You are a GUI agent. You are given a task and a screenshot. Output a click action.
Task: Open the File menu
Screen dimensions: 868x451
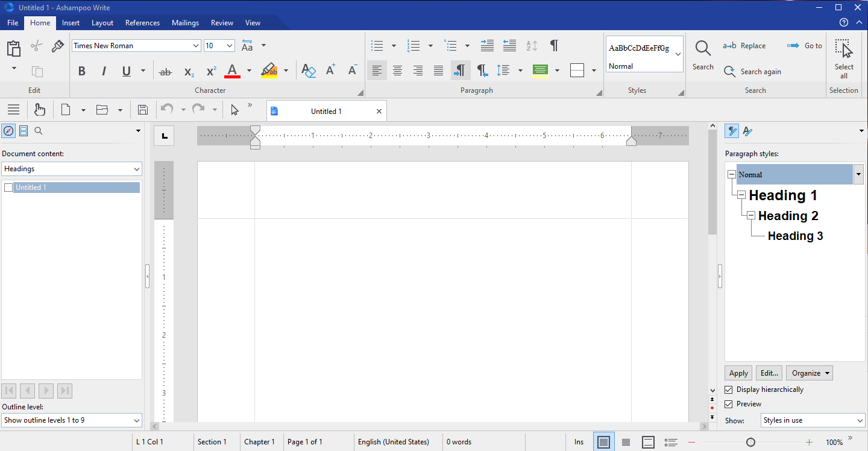pos(13,23)
